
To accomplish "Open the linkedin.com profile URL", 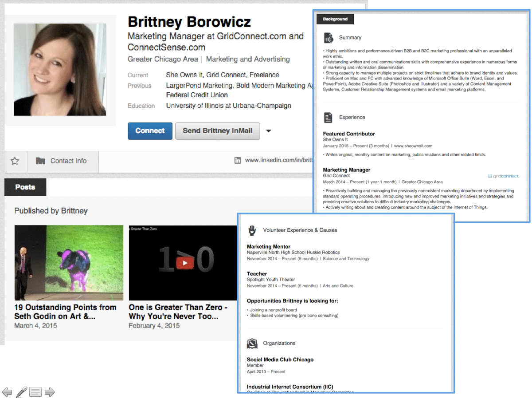I will tap(279, 161).
